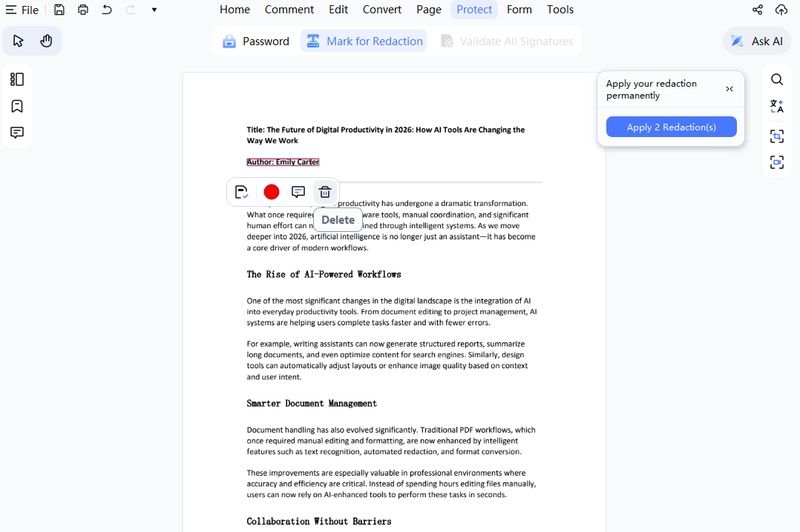Click Apply 2 Redaction(s) button
Screen dimensions: 800x532
pyautogui.click(x=671, y=127)
